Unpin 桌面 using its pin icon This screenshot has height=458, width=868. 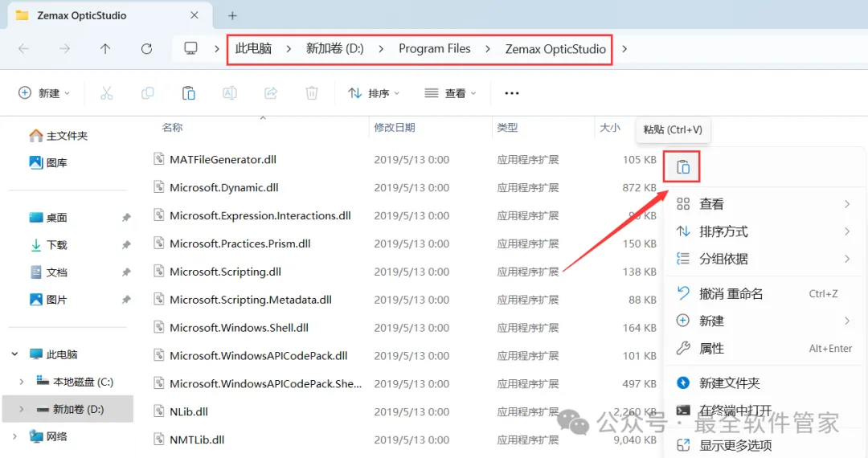pos(126,218)
